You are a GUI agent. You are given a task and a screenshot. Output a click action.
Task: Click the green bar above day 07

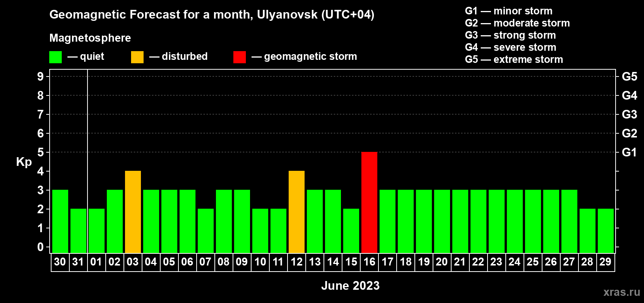coord(206,231)
